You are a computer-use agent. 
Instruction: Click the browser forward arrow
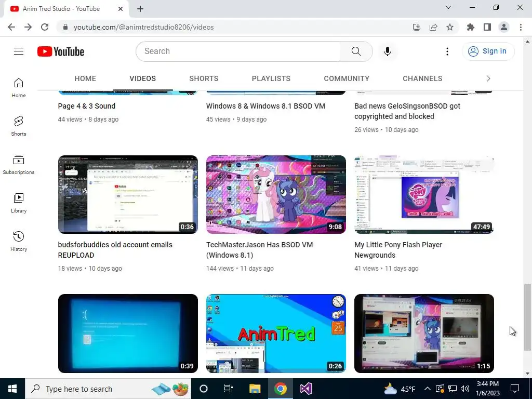pos(28,27)
